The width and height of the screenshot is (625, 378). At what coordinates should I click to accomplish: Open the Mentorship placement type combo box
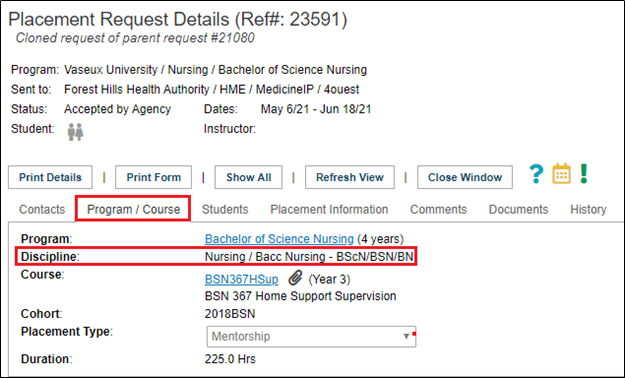pos(311,337)
